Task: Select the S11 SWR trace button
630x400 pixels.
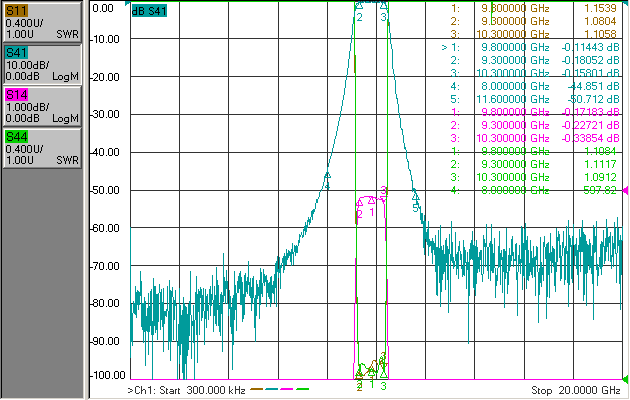Action: (42, 22)
